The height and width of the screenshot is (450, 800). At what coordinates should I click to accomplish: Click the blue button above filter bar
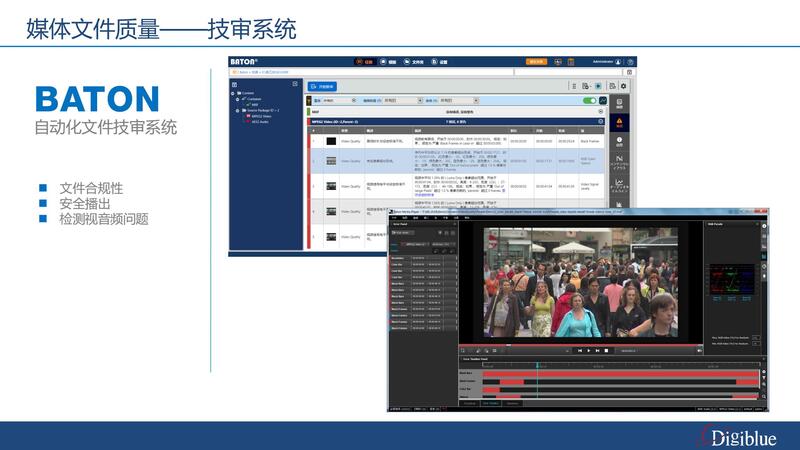[x=322, y=87]
